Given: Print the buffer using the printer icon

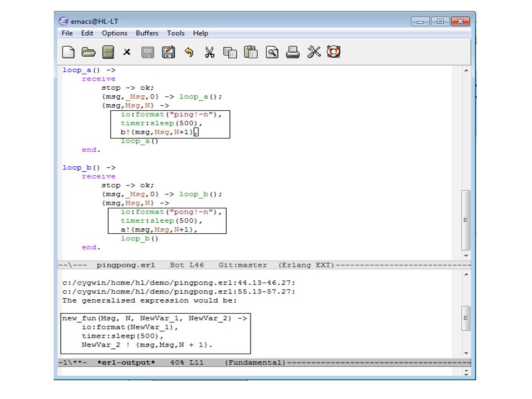Looking at the screenshot, I should 293,52.
